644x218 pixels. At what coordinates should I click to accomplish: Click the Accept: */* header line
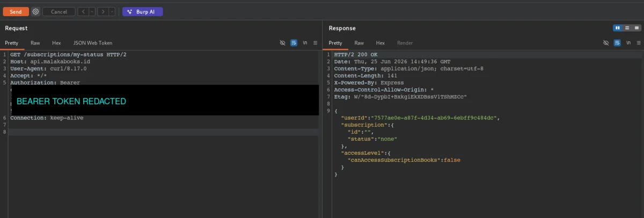coord(28,76)
